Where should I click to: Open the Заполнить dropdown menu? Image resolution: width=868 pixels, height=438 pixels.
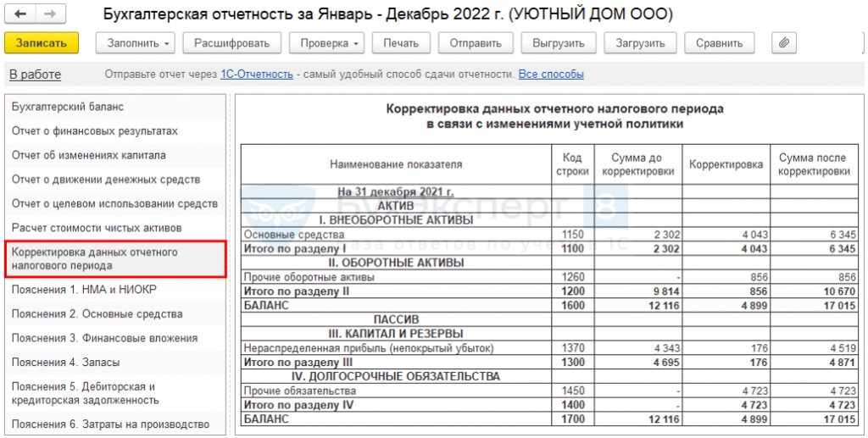click(136, 43)
